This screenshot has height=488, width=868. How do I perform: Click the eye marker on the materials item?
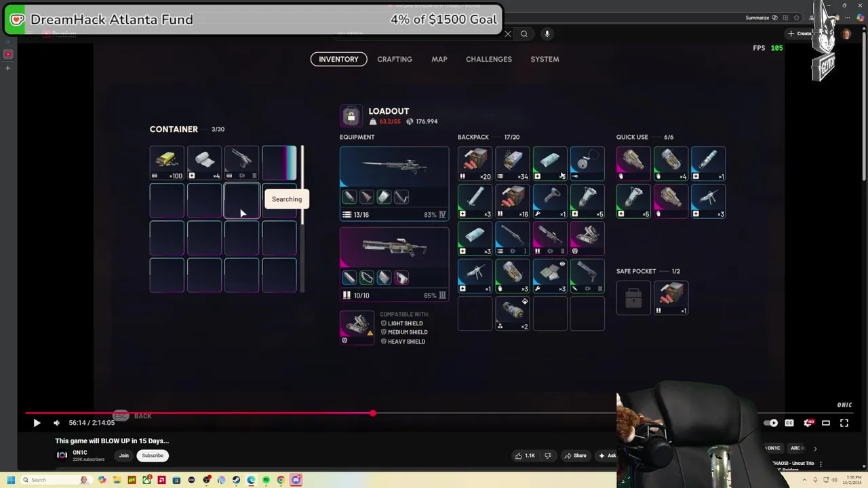562,264
